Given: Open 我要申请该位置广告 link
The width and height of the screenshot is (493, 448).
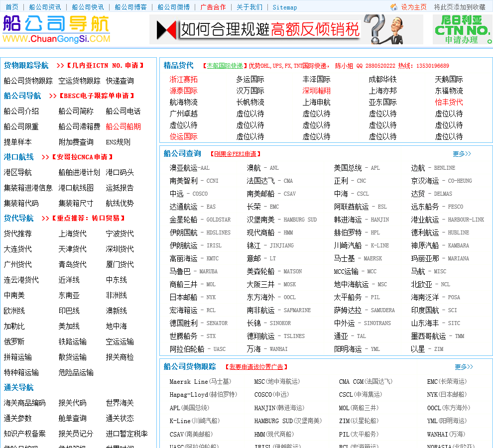Looking at the screenshot, I should point(256,367).
